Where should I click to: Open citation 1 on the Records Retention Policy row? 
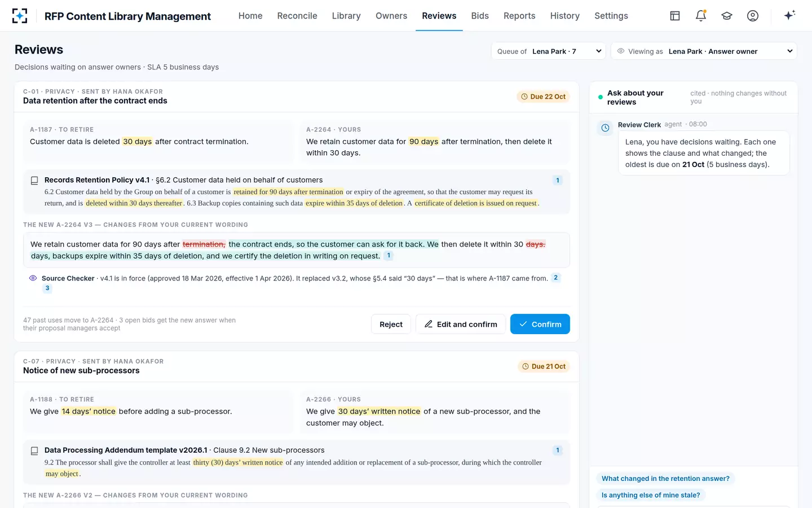coord(558,181)
